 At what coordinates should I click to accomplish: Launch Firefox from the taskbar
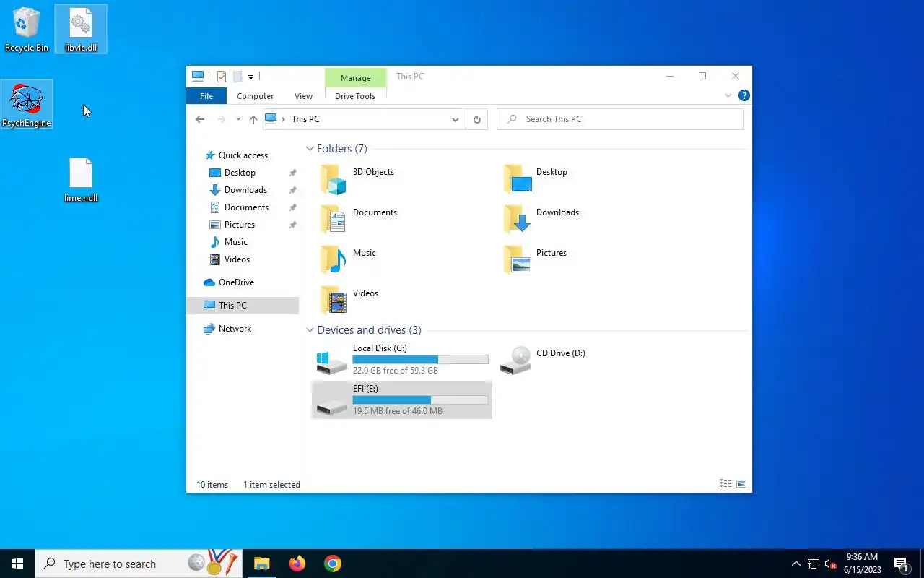click(x=297, y=564)
